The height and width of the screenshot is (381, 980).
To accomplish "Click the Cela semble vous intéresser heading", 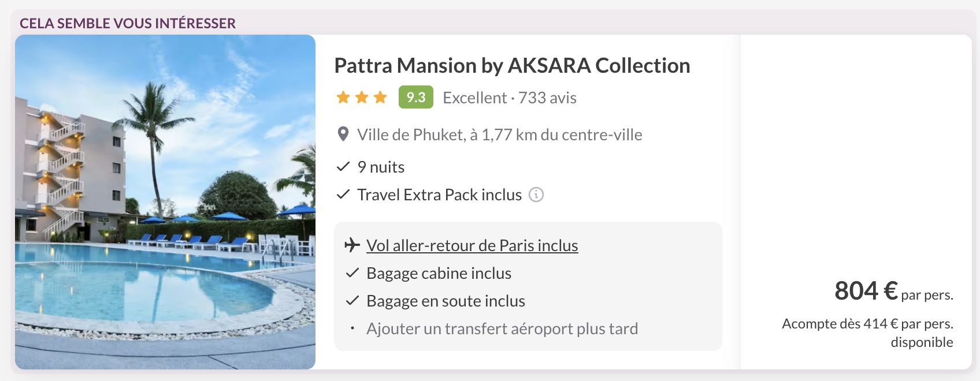I will click(128, 23).
